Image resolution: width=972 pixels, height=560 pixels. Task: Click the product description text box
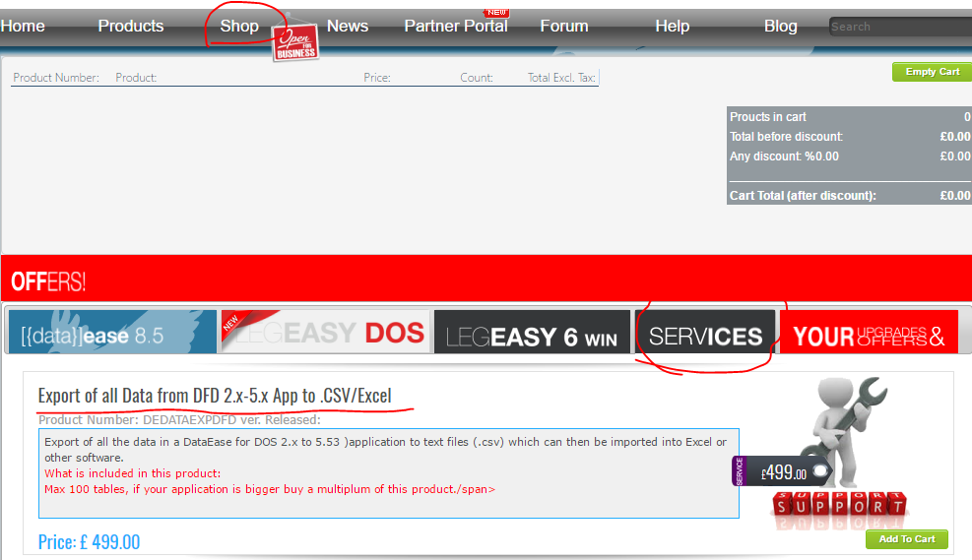pos(389,473)
